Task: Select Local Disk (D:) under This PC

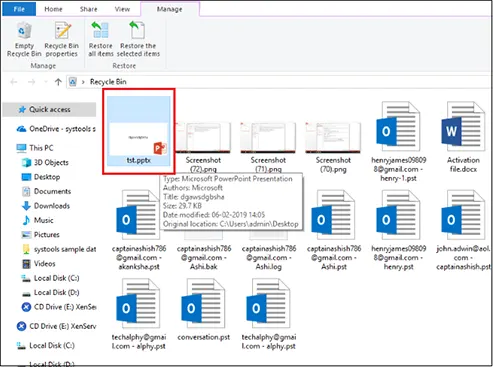Action: pos(50,293)
